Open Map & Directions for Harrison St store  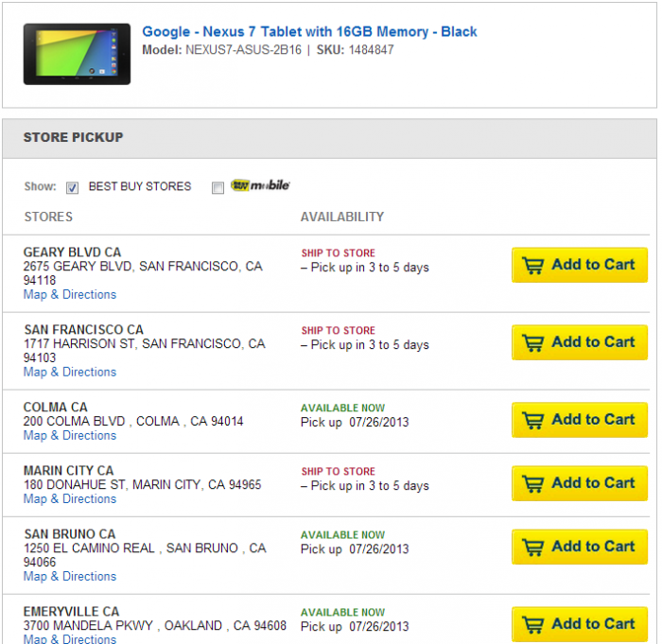tap(70, 372)
